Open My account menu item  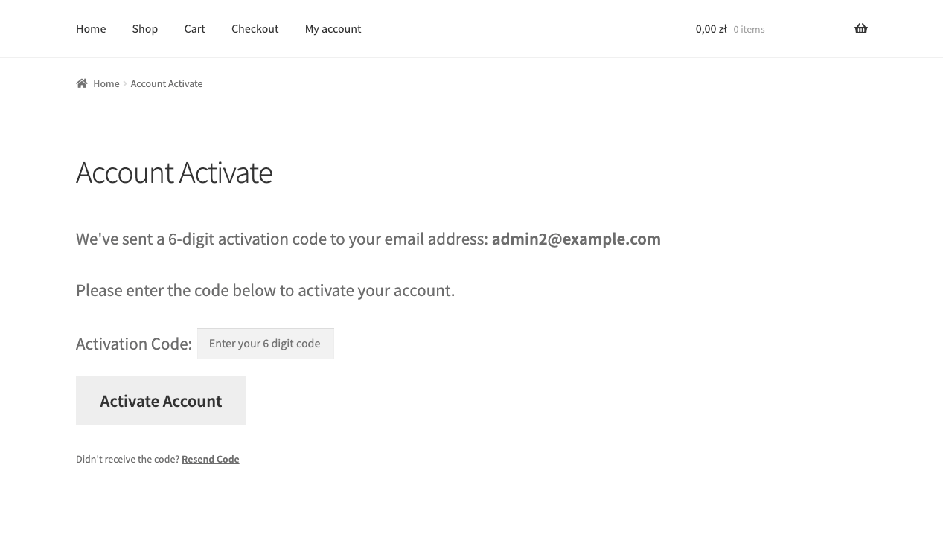333,29
